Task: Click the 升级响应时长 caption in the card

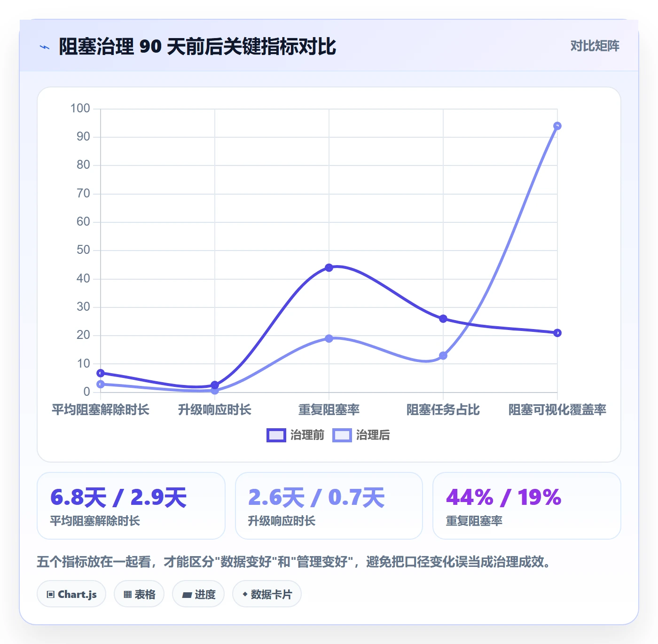Action: tap(282, 521)
